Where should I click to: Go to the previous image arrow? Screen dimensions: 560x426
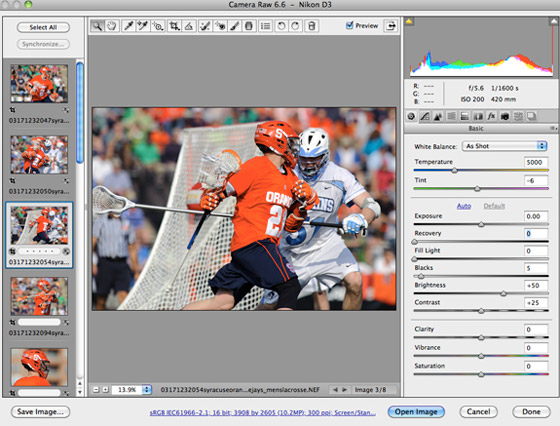click(x=335, y=390)
